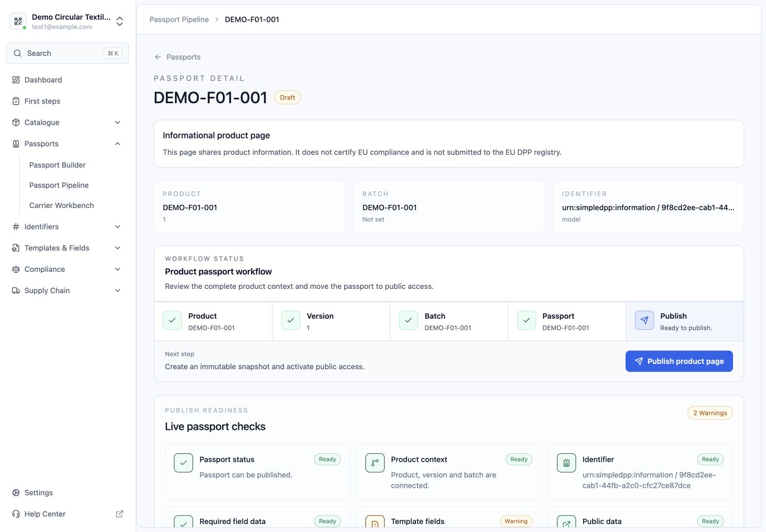This screenshot has height=532, width=766.
Task: Click the Identifiers hash icon
Action: coord(16,227)
